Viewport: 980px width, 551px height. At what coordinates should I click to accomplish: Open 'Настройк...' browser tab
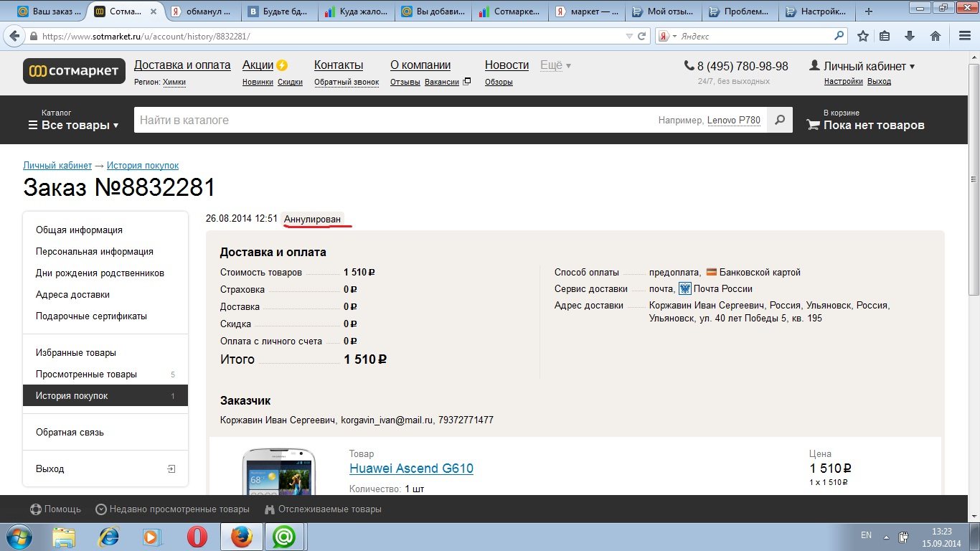click(816, 11)
